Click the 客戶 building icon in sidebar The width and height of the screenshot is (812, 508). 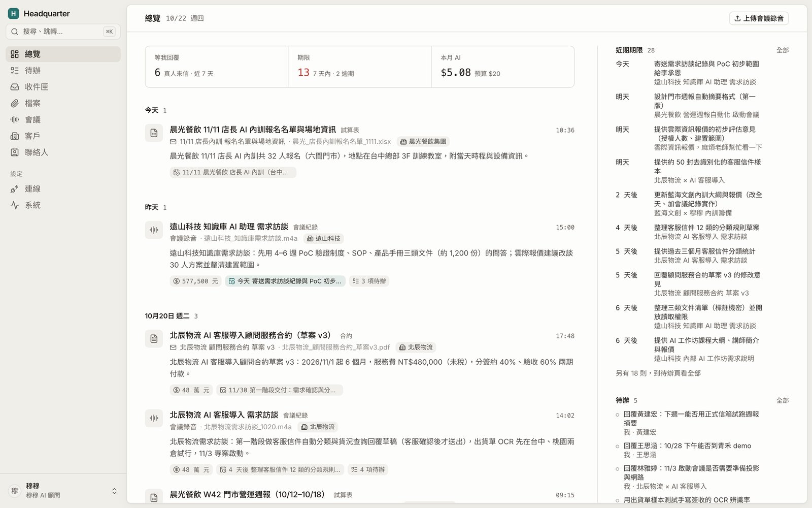point(15,136)
